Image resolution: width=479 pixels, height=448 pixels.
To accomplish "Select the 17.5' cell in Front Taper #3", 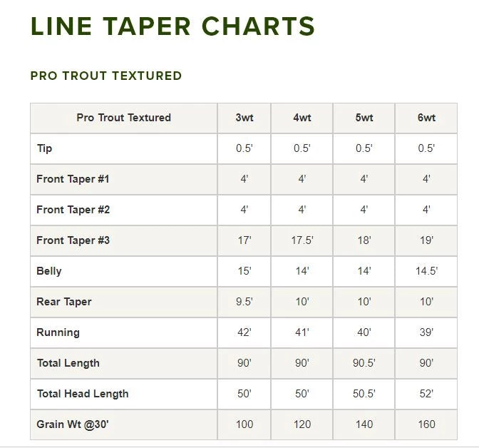I will pyautogui.click(x=302, y=240).
